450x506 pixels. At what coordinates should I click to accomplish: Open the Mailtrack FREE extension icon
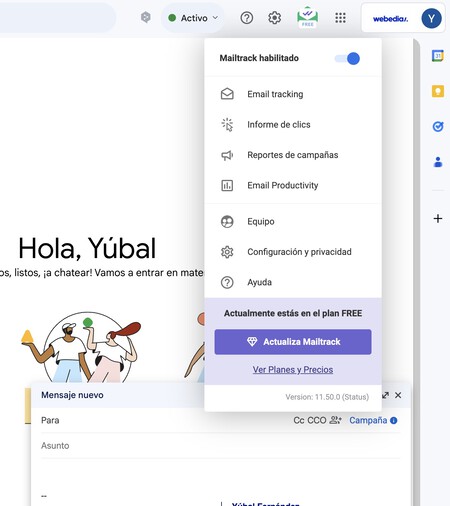(x=307, y=17)
